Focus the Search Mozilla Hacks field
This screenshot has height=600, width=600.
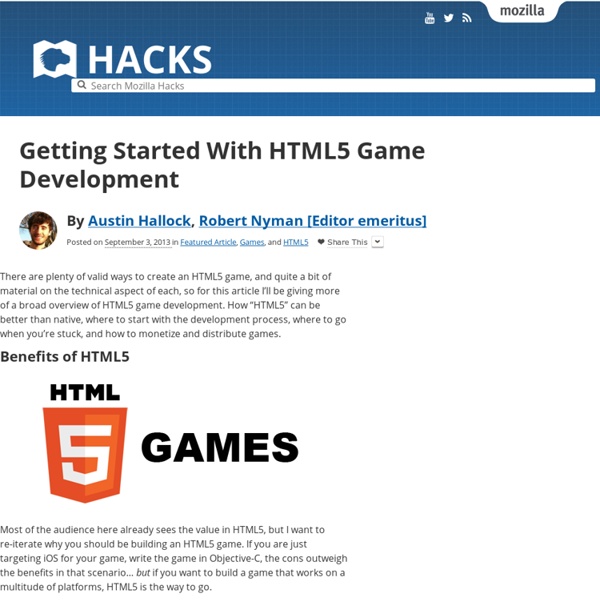(333, 85)
